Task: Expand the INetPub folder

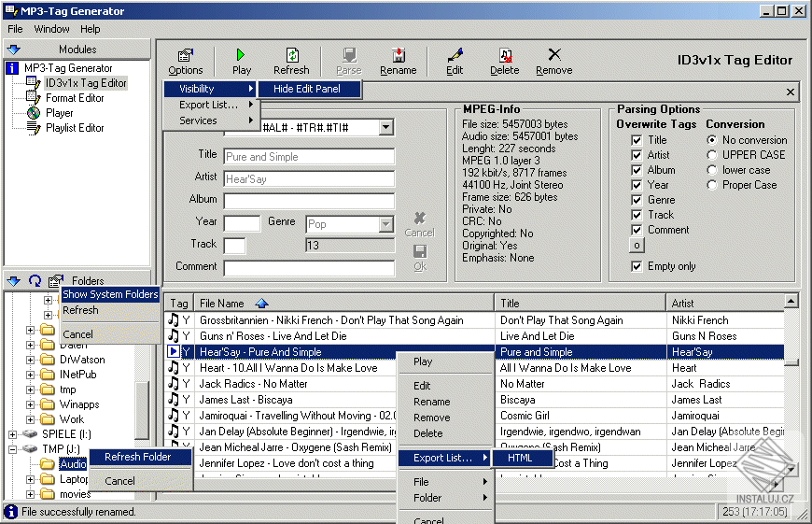Action: [x=30, y=375]
